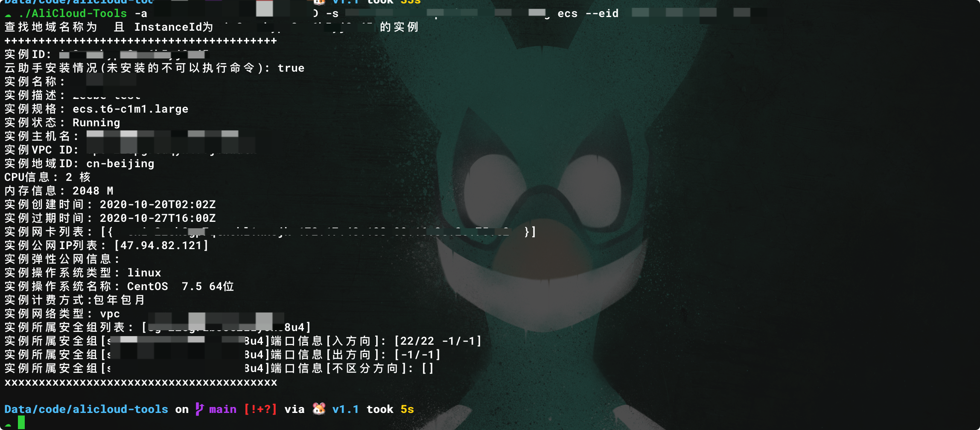Click '实例ID:' label
The height and width of the screenshot is (430, 980).
[28, 55]
